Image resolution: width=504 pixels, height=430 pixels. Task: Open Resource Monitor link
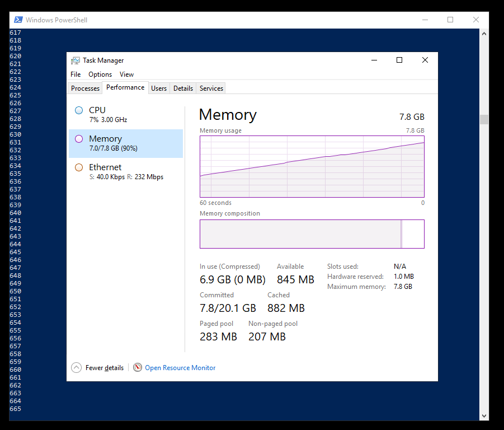click(180, 368)
